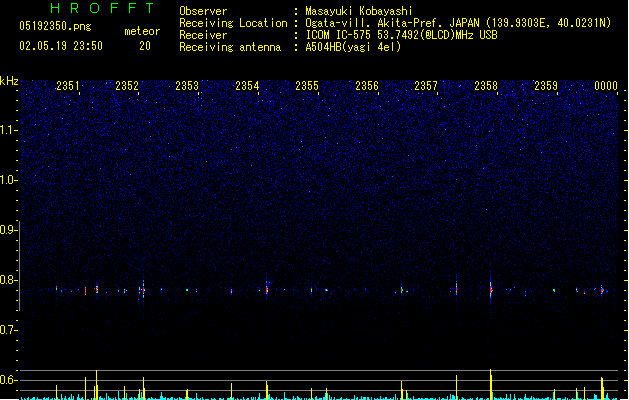
Task: Click the A504HB(yagi 4el) antenna text
Action: click(353, 47)
